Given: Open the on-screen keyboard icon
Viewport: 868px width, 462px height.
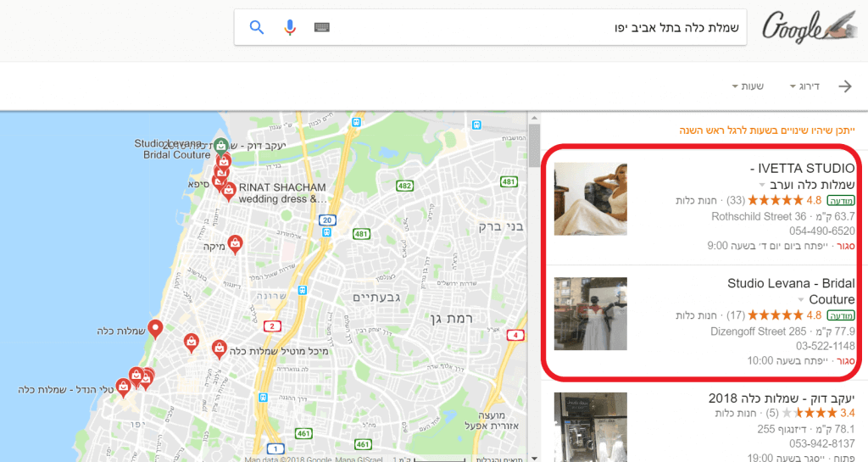Looking at the screenshot, I should [x=321, y=27].
